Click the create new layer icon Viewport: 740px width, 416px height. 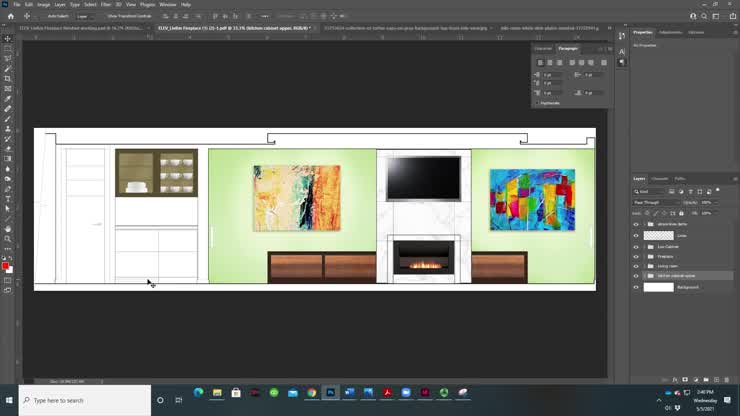pyautogui.click(x=716, y=380)
